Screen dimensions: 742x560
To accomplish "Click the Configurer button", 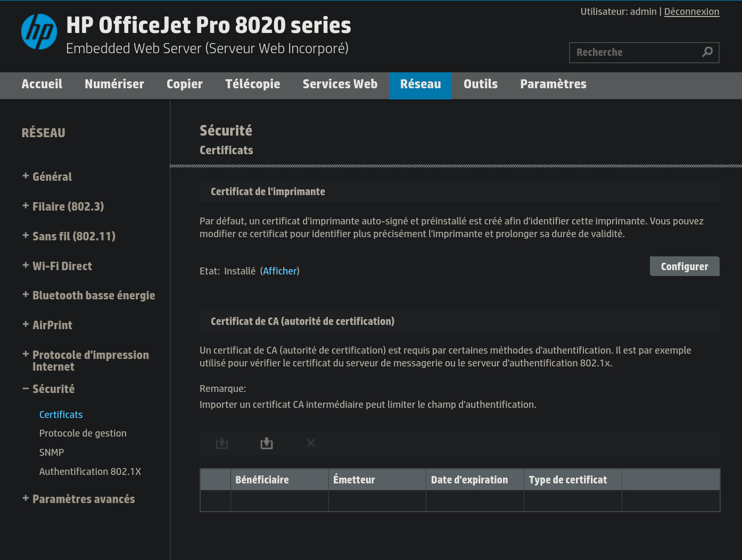I will [685, 266].
